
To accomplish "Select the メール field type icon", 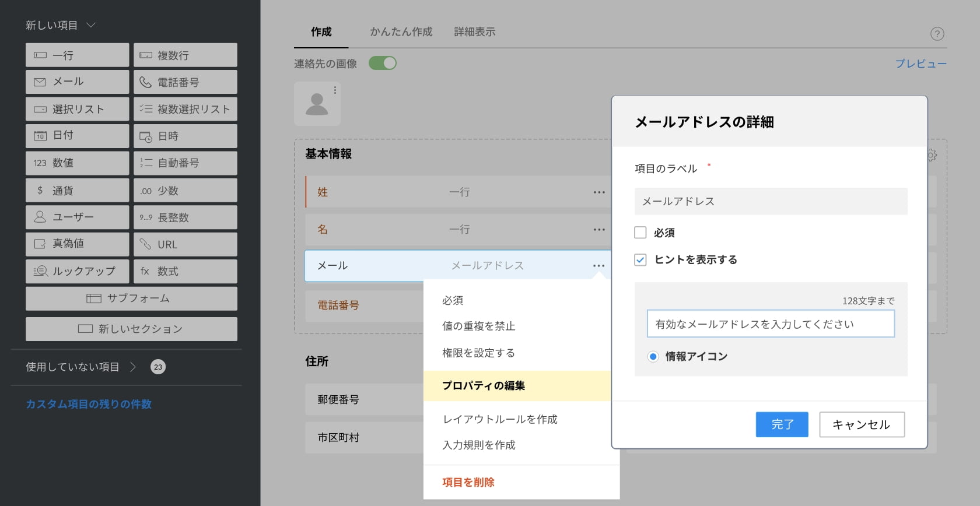I will click(x=40, y=82).
